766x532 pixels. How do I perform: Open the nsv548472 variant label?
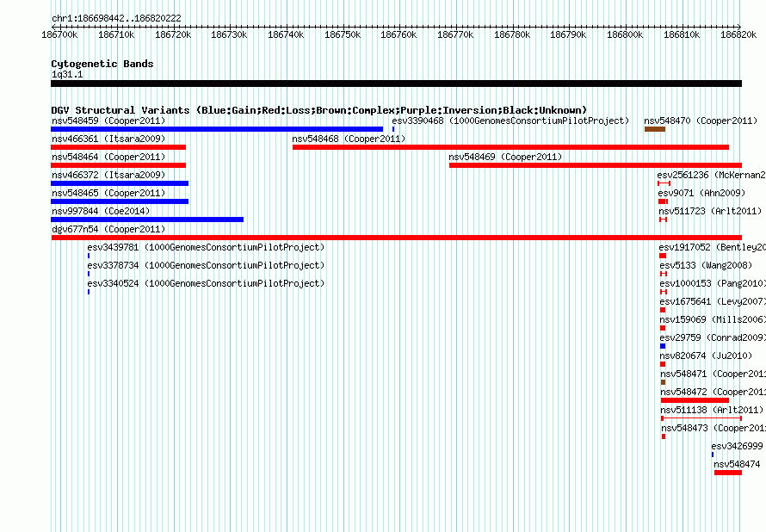(x=713, y=392)
